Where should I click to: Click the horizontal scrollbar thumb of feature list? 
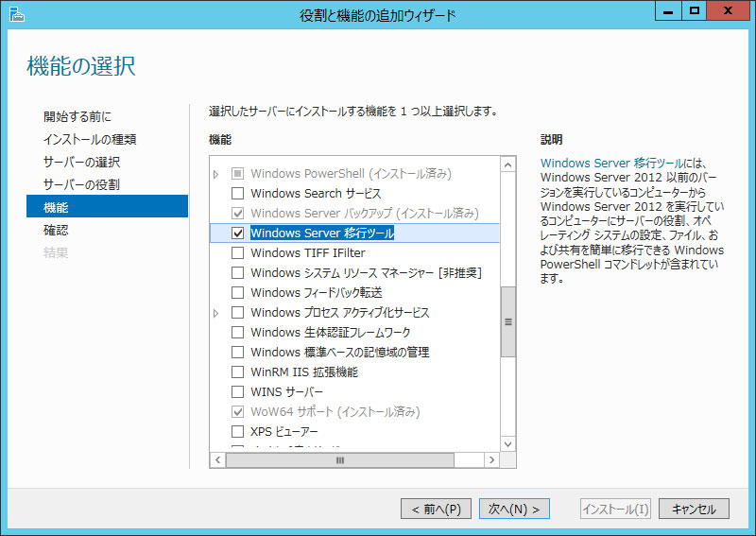(340, 460)
